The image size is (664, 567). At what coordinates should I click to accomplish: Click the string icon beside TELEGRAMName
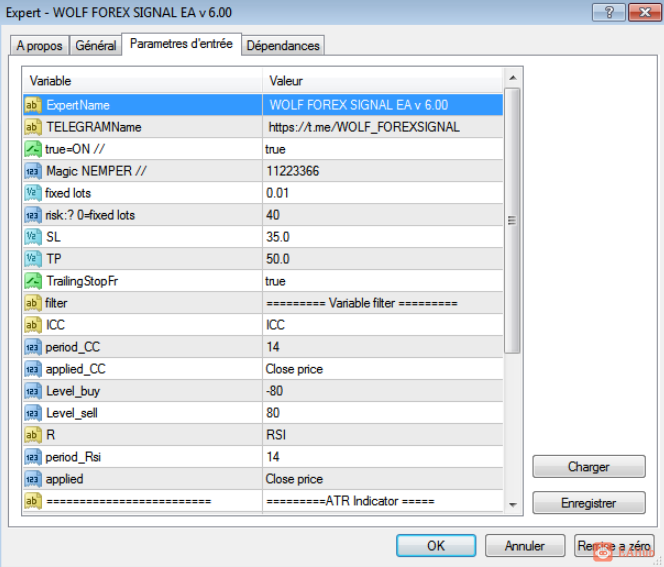[33, 127]
